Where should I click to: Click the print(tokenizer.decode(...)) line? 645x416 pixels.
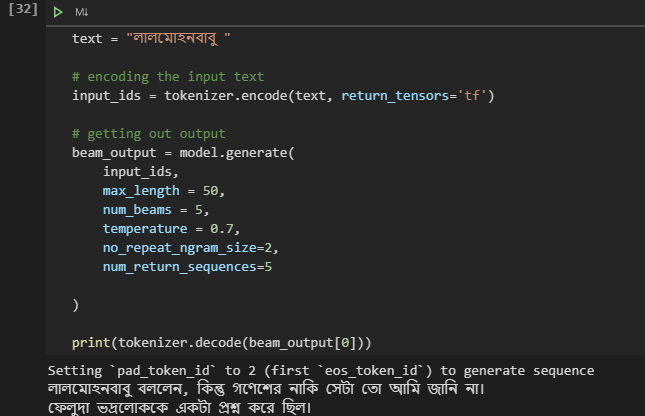[222, 343]
